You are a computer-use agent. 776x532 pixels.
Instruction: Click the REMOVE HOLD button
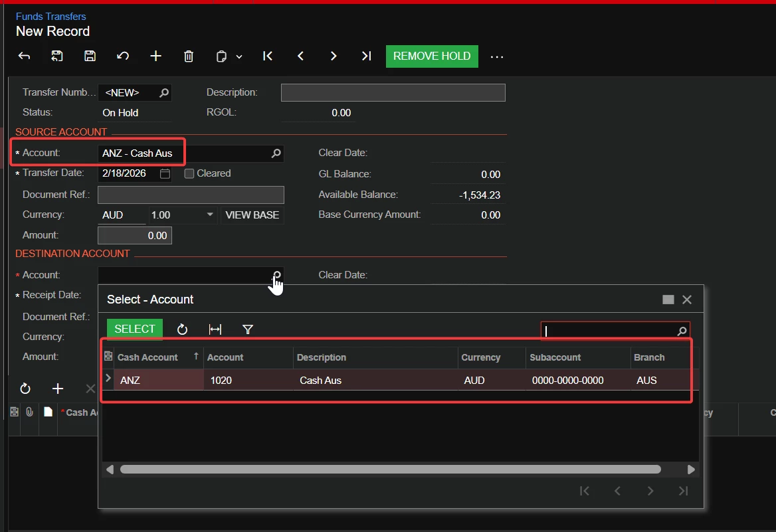coord(432,56)
